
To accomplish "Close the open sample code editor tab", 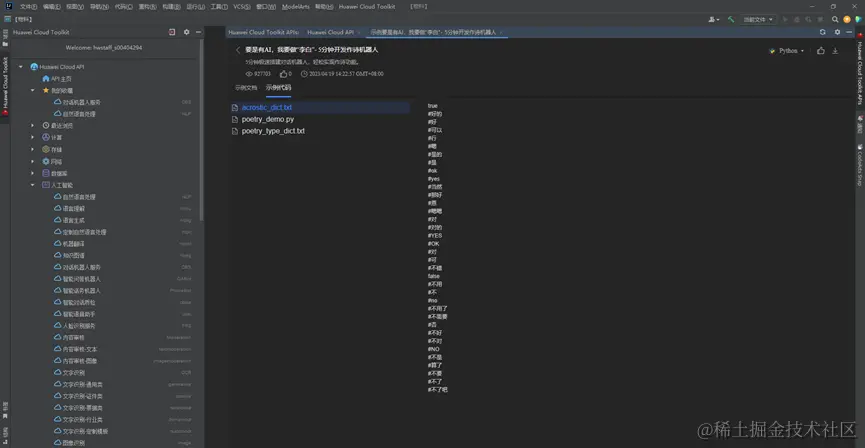I will tap(501, 33).
